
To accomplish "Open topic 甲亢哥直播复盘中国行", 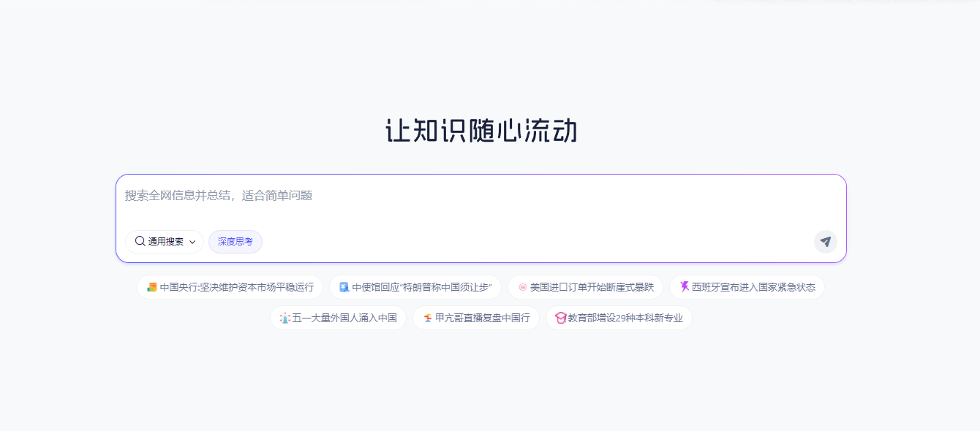I will (x=476, y=318).
